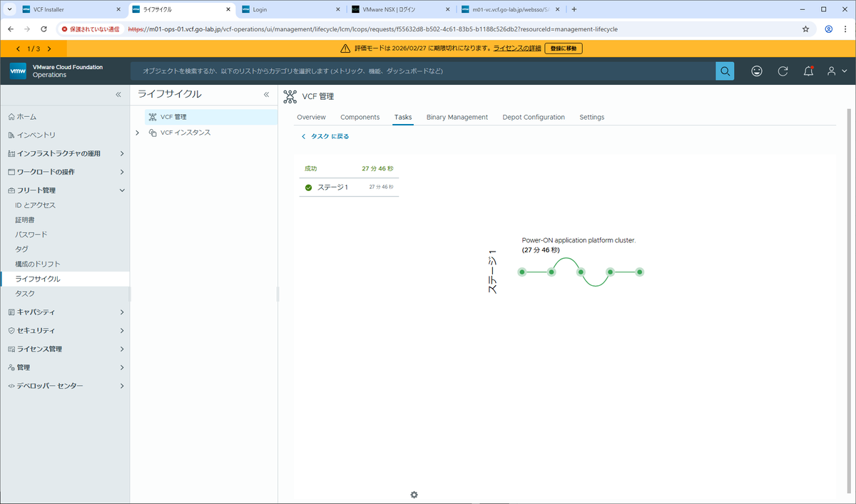
Task: Click the second node of the stage flow
Action: click(551, 272)
